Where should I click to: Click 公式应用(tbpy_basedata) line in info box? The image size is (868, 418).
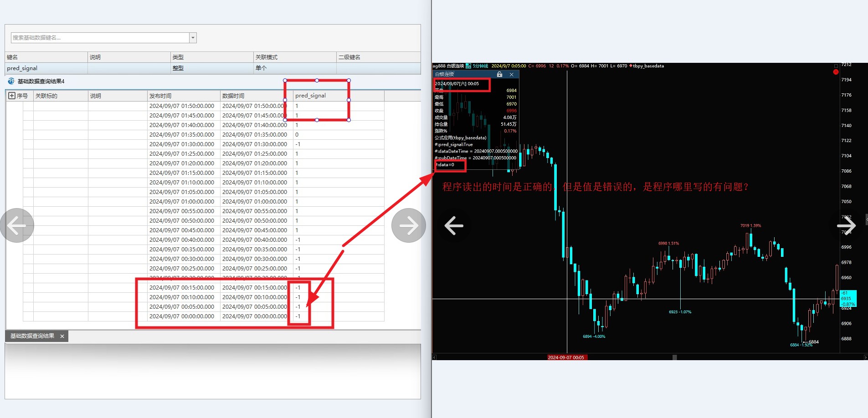[461, 138]
